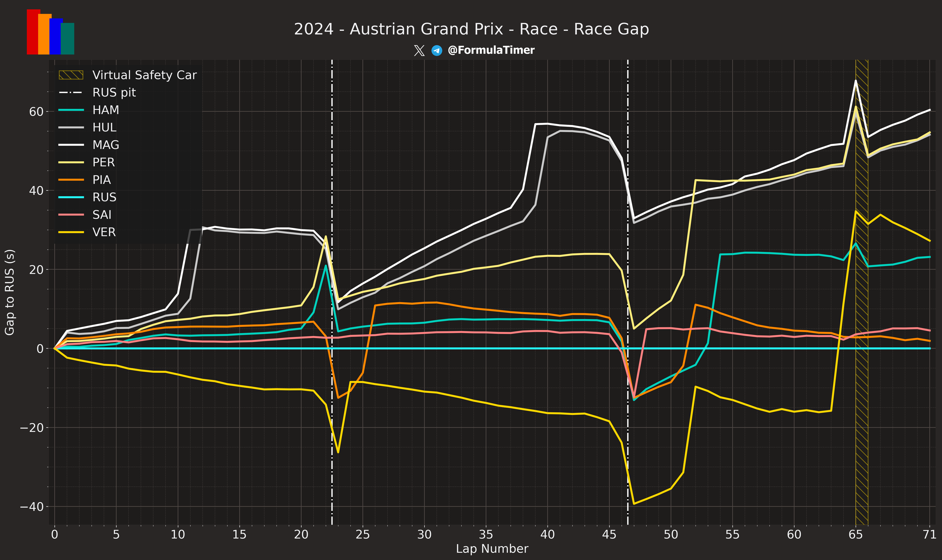Click the FormulaTimer coloured-bars logo
The image size is (942, 560).
(x=51, y=32)
